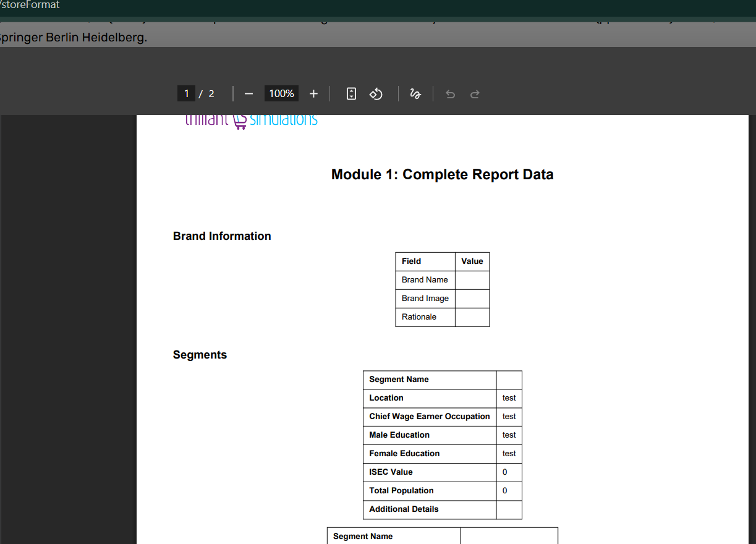Click the 100% zoom level field
The height and width of the screenshot is (544, 756).
click(281, 94)
